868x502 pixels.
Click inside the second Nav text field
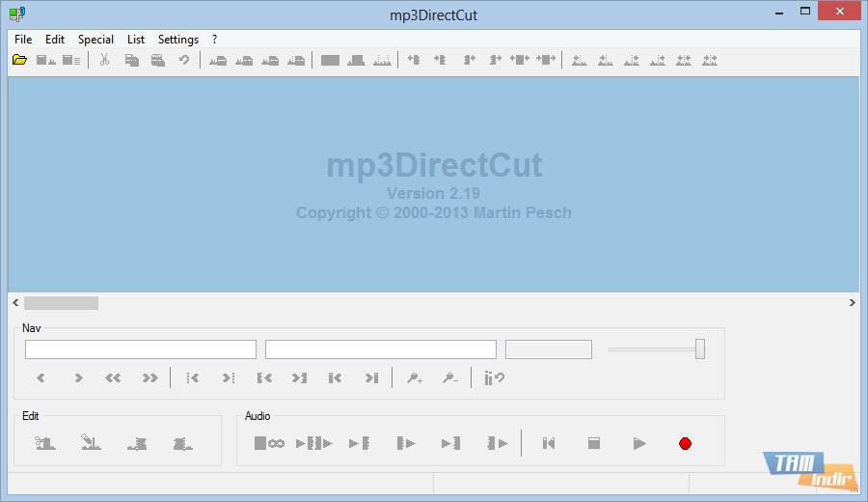381,349
